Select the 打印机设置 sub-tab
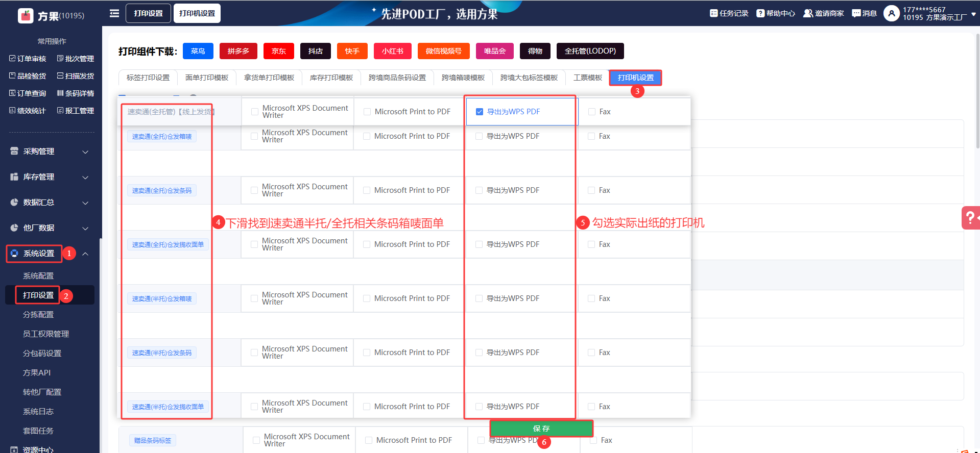The image size is (980, 453). pyautogui.click(x=636, y=78)
